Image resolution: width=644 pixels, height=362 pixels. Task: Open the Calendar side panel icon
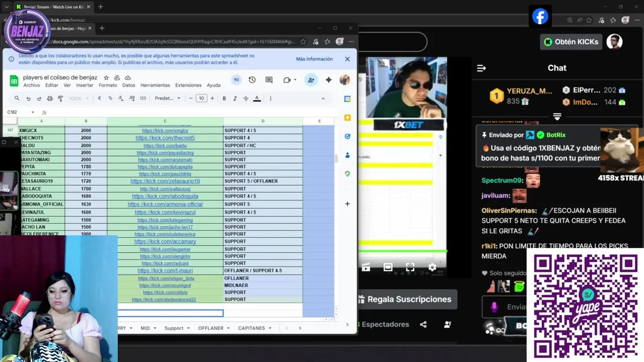(x=347, y=99)
